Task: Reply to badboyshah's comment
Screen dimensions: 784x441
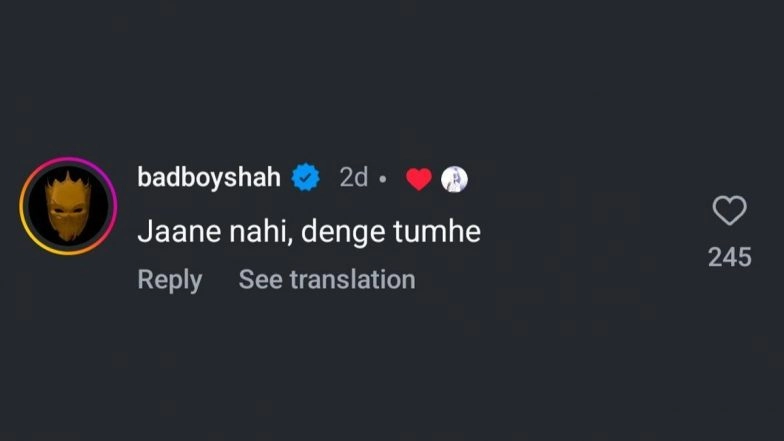Action: coord(169,280)
